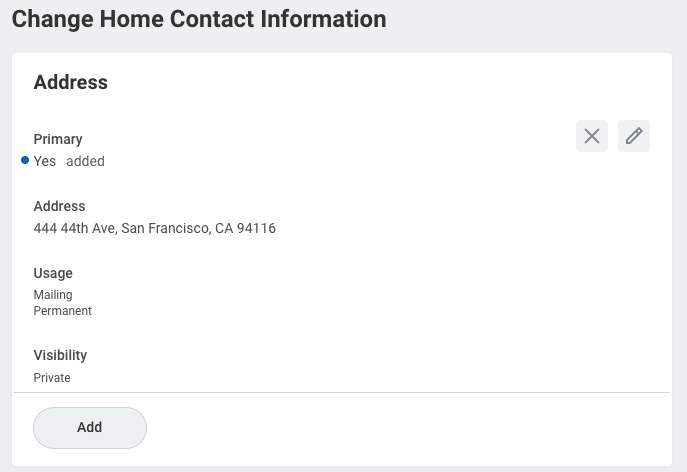The image size is (687, 472).
Task: Click the Permanent usage value
Action: point(62,311)
